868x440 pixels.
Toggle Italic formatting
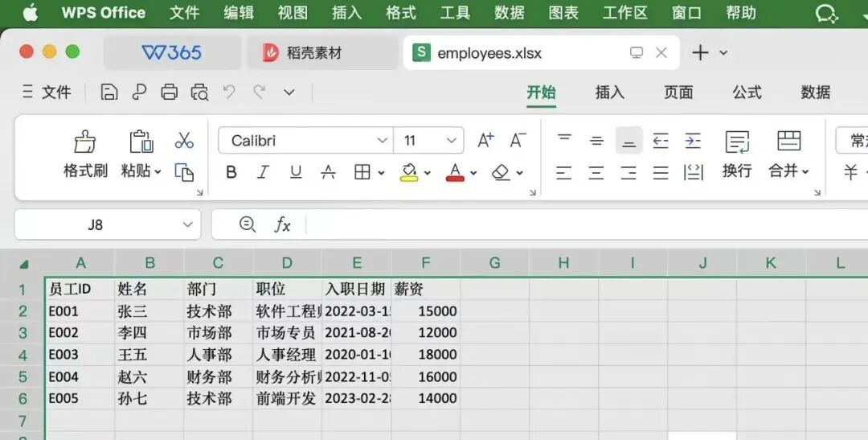point(263,173)
